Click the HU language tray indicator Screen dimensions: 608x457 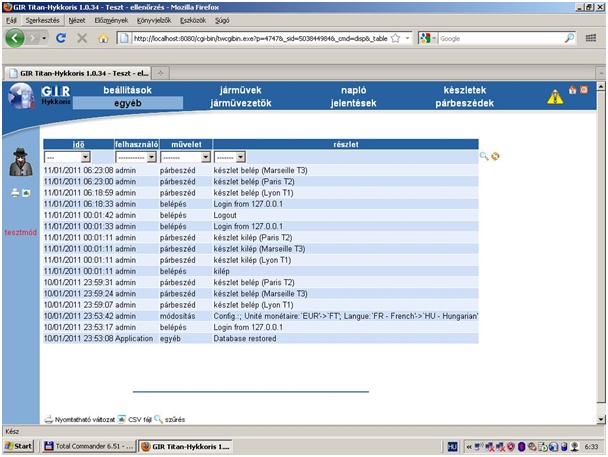pos(453,447)
